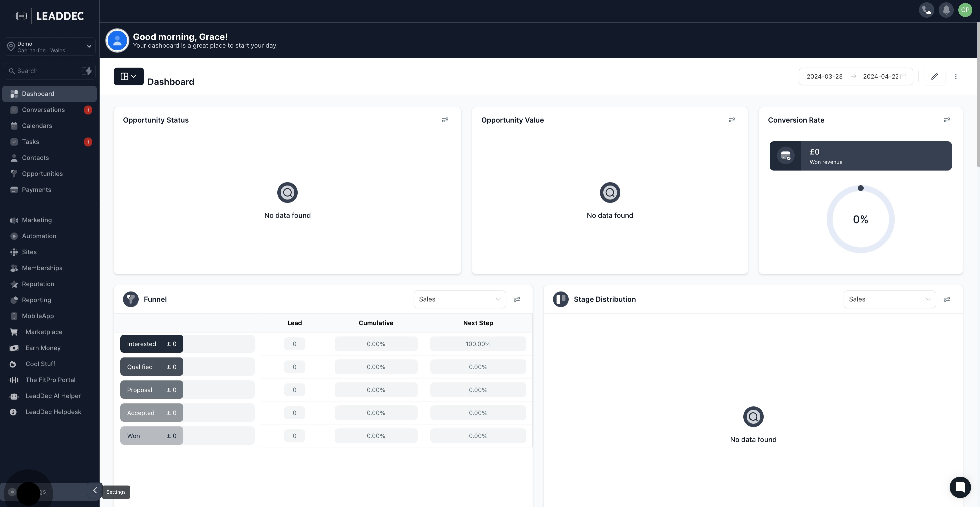Open Marketing in sidebar

pos(49,220)
